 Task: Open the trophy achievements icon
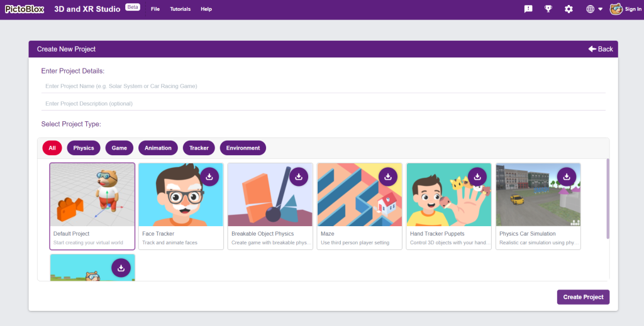point(548,9)
